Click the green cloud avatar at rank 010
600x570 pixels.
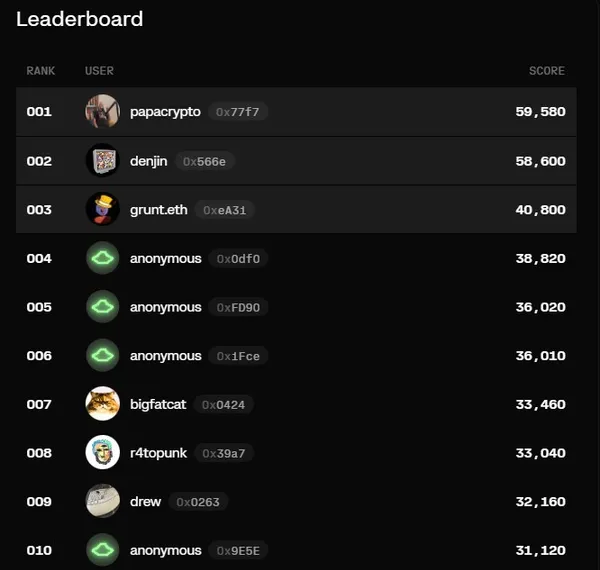point(102,550)
